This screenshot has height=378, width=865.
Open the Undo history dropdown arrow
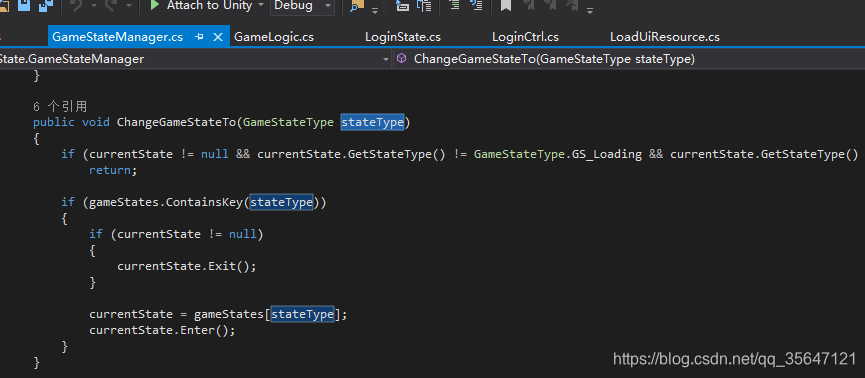point(93,6)
